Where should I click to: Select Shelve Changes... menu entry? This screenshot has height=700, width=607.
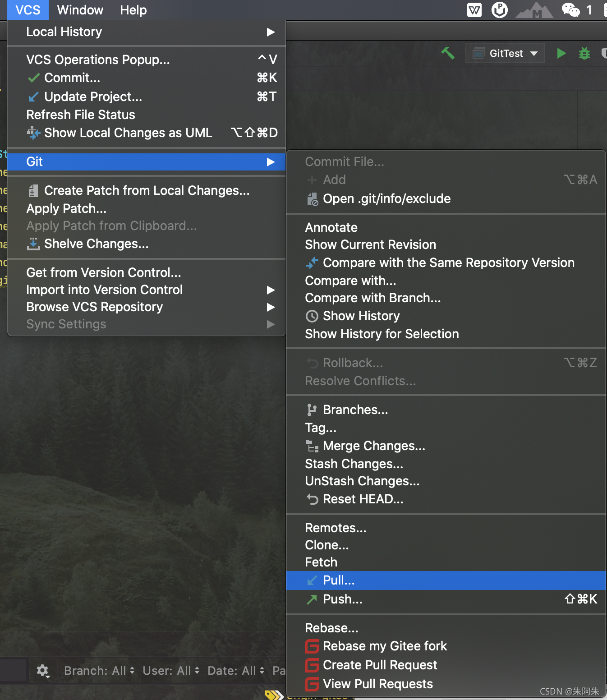[147, 244]
